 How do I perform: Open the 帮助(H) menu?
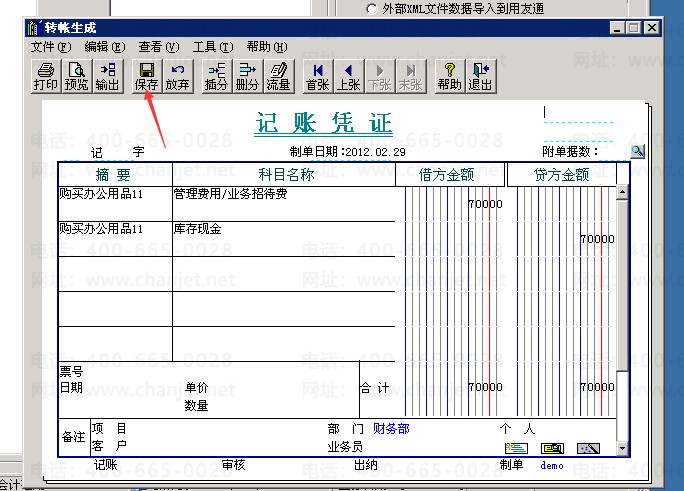click(x=267, y=47)
